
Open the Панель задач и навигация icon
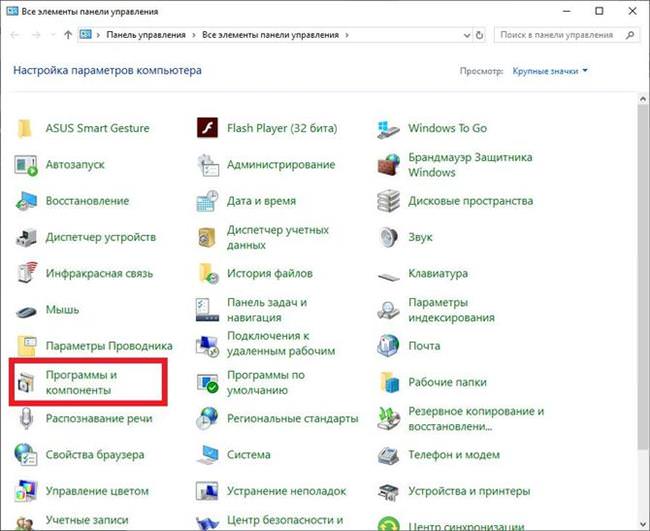coord(207,310)
